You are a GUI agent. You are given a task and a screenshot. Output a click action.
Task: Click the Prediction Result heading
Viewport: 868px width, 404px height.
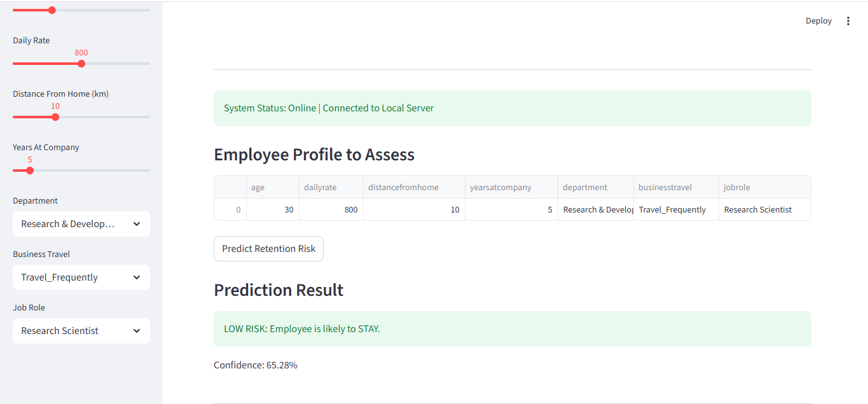(x=279, y=290)
